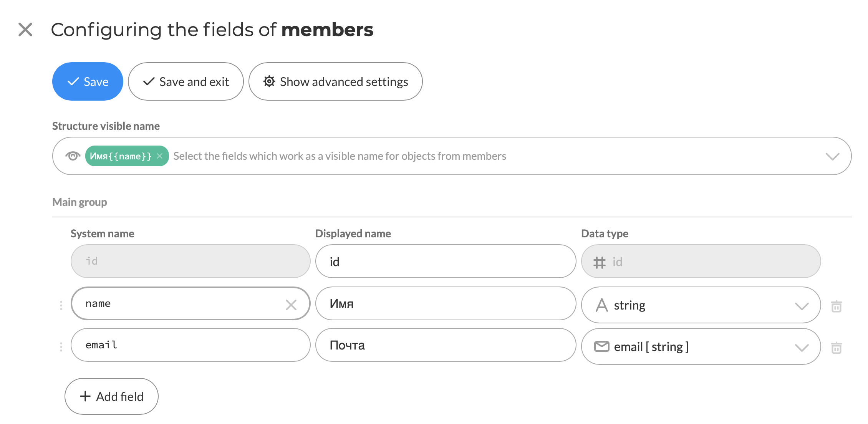Image resolution: width=868 pixels, height=424 pixels.
Task: Expand the Structure visible name dropdown
Action: pos(832,156)
